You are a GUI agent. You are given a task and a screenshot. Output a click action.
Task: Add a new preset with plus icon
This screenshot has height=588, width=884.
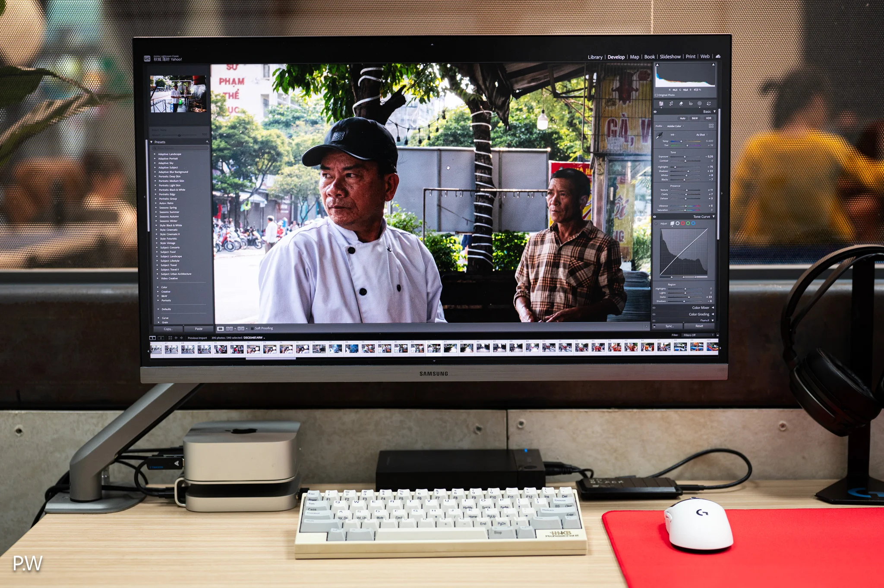click(207, 142)
